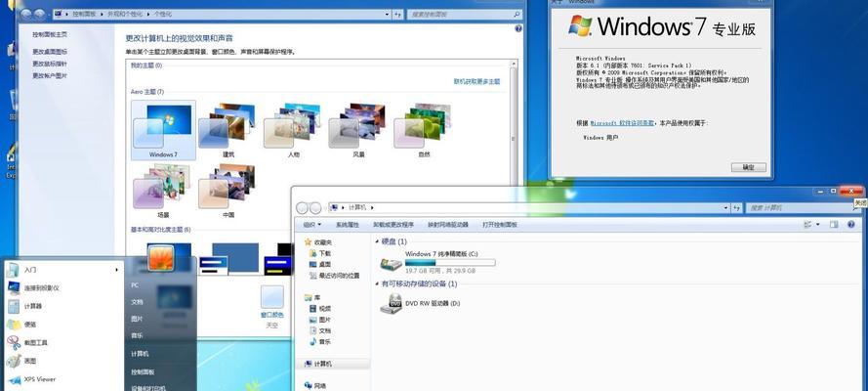Click 外观和个性化 in Personalization address bar
868x391 pixels.
124,14
